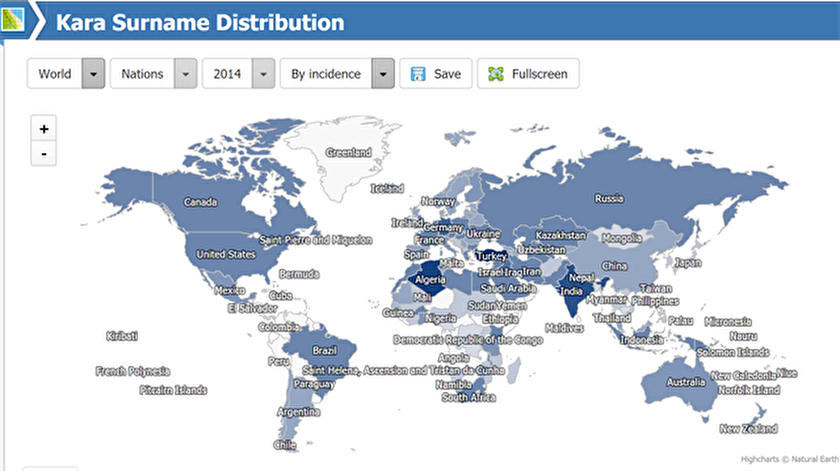Open the Highcharts © Natural Earth credit link

click(790, 459)
